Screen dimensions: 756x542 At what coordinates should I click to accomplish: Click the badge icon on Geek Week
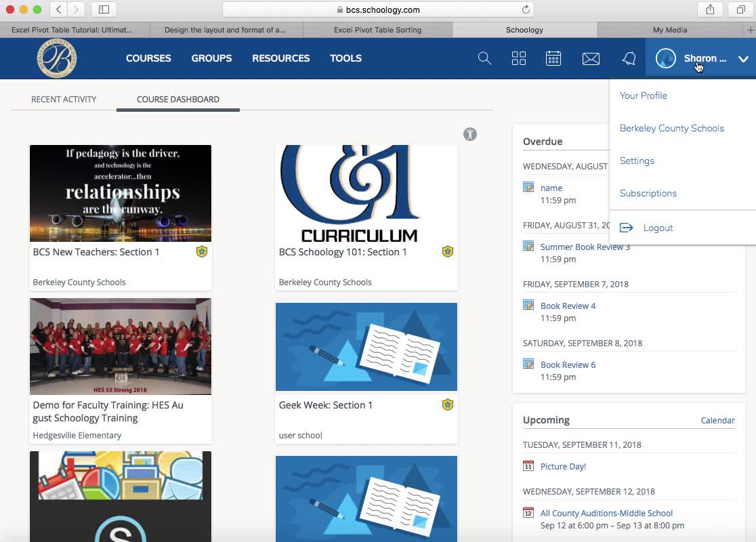[447, 404]
